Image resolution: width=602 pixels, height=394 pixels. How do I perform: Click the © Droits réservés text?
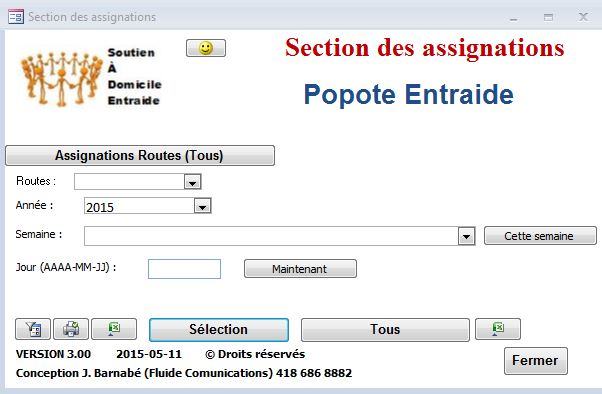coord(255,354)
